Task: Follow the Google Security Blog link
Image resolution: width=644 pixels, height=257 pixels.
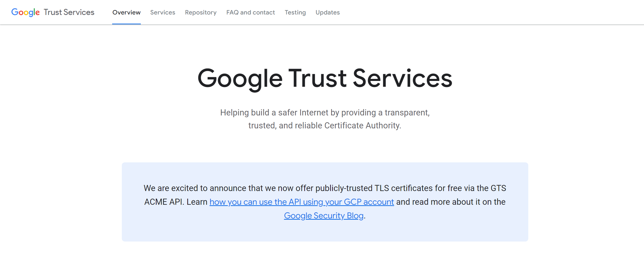Action: 324,216
